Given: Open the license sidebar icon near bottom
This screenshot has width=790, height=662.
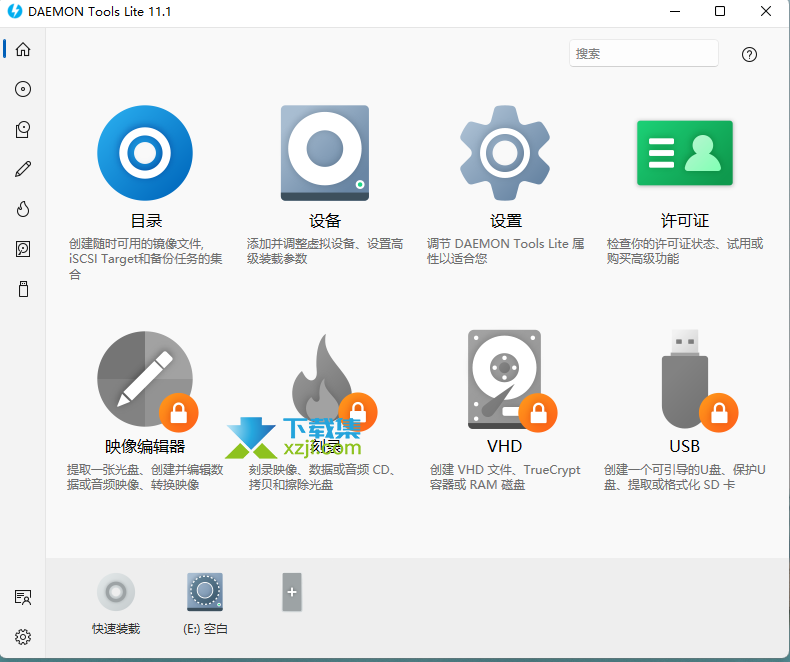Looking at the screenshot, I should pos(23,598).
